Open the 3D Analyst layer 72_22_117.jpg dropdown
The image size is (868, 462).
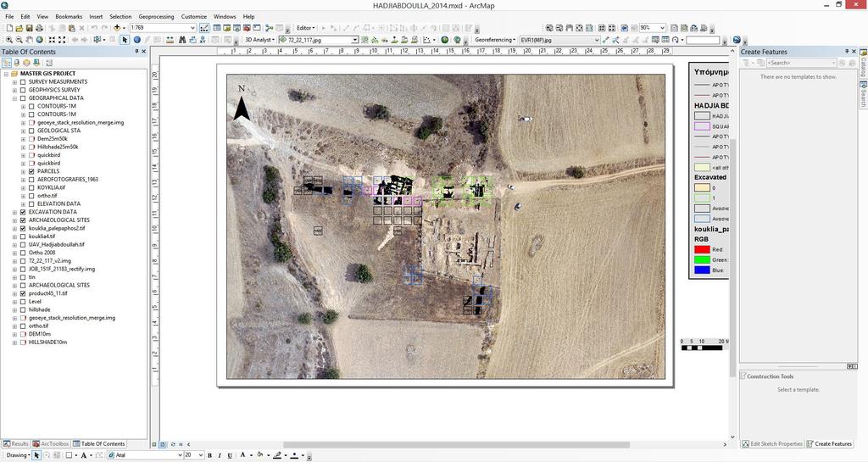pyautogui.click(x=355, y=40)
